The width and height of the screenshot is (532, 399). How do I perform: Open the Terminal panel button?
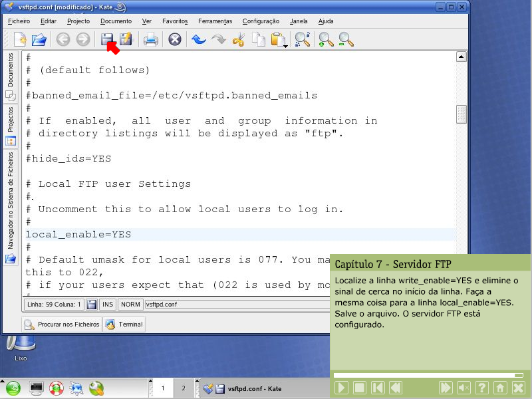pos(124,325)
